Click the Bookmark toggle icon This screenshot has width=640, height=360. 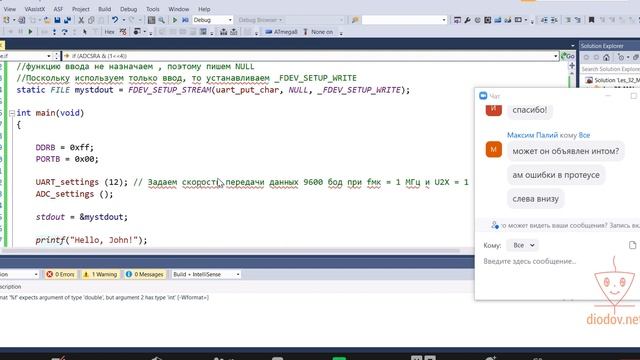(591, 20)
